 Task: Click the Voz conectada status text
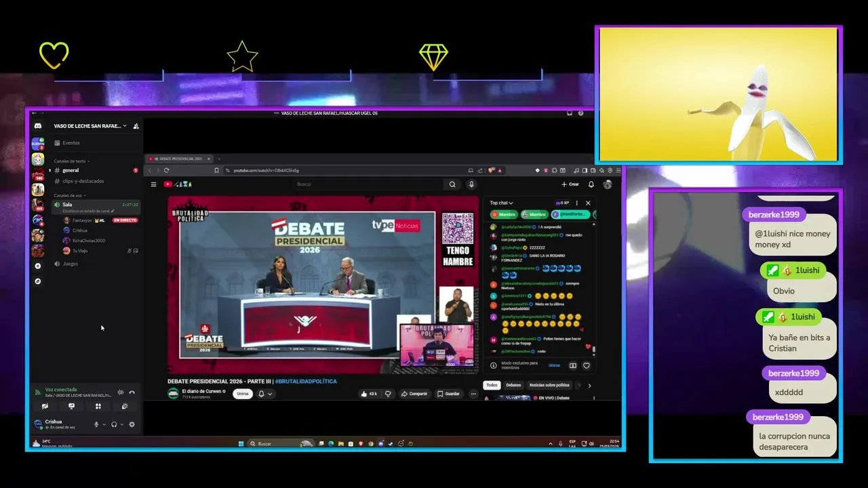coord(61,390)
